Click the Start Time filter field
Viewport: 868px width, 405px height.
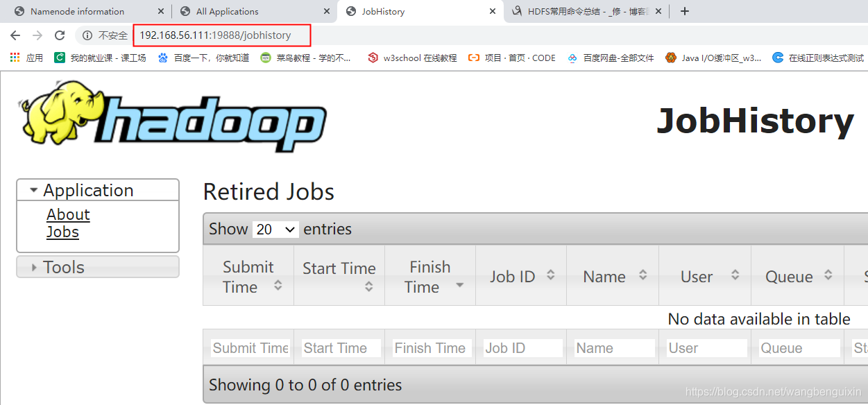coord(341,348)
